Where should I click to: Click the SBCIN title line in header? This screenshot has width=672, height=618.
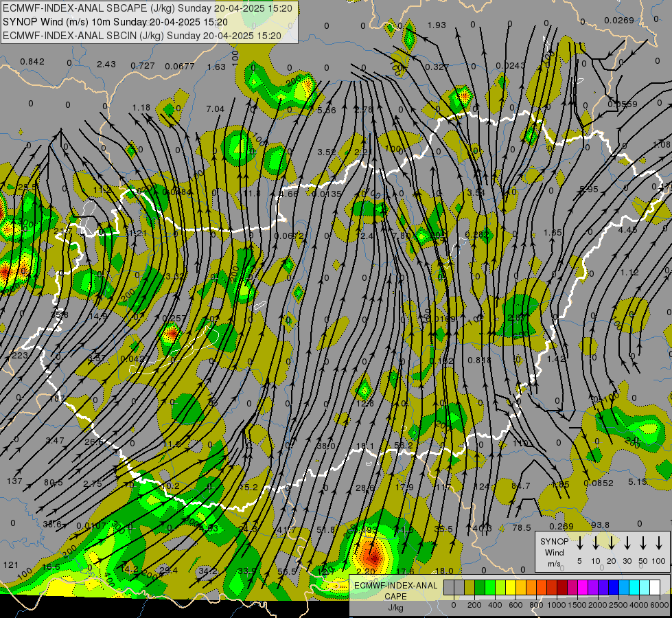(142, 36)
